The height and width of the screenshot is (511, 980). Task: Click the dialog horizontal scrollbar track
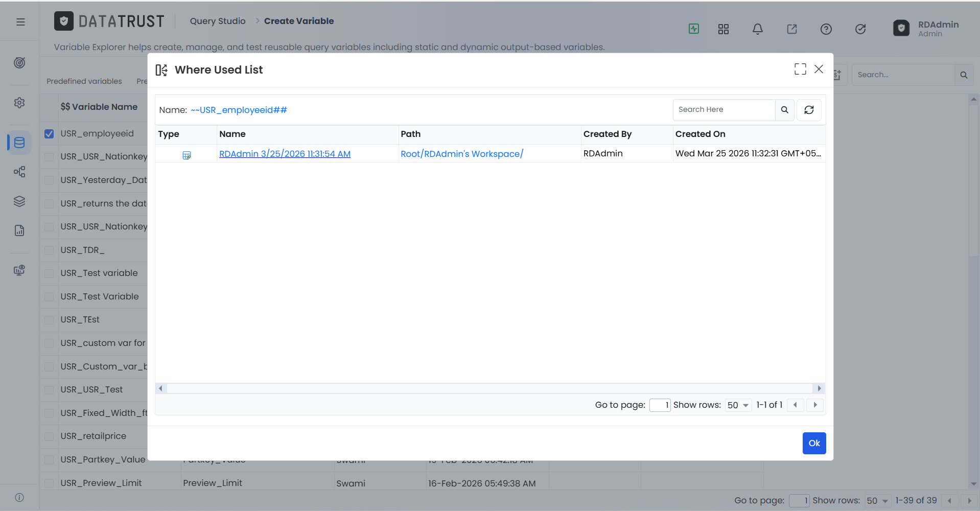point(489,388)
